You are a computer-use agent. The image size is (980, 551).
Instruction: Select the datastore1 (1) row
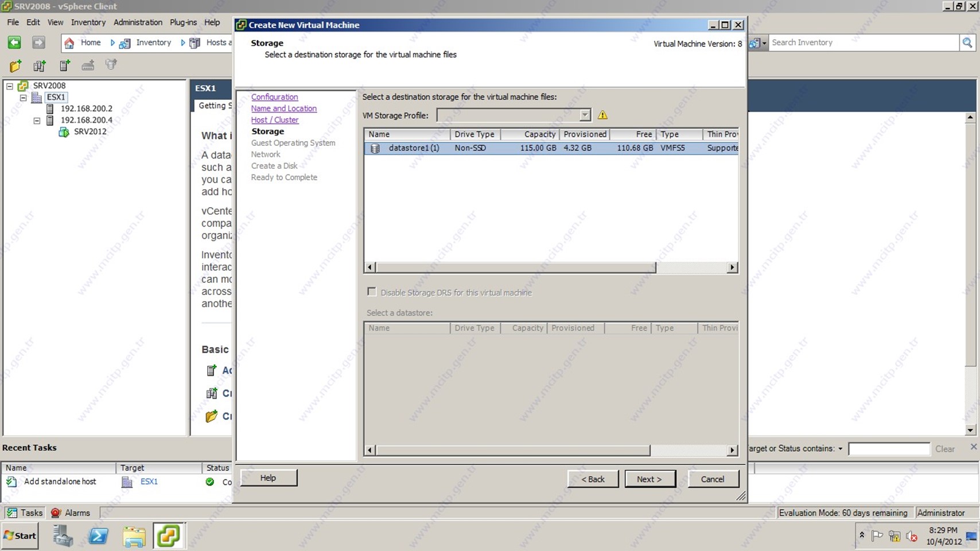click(x=551, y=148)
